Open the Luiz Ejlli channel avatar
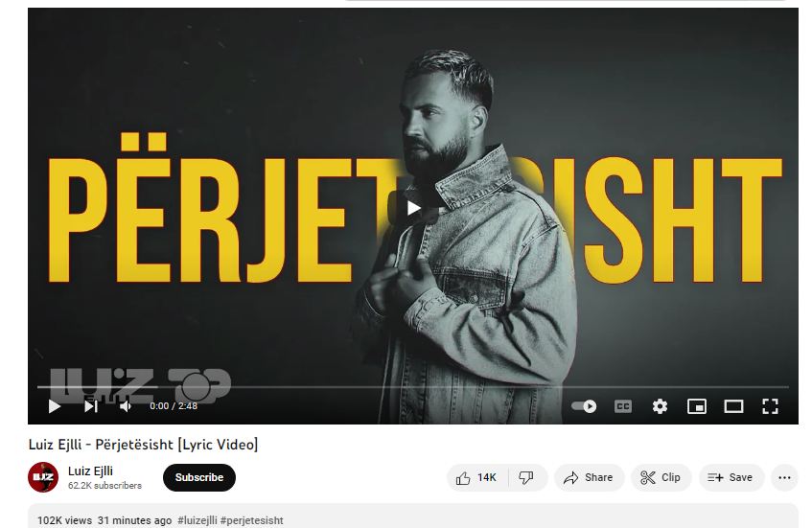812x528 pixels. click(x=43, y=477)
